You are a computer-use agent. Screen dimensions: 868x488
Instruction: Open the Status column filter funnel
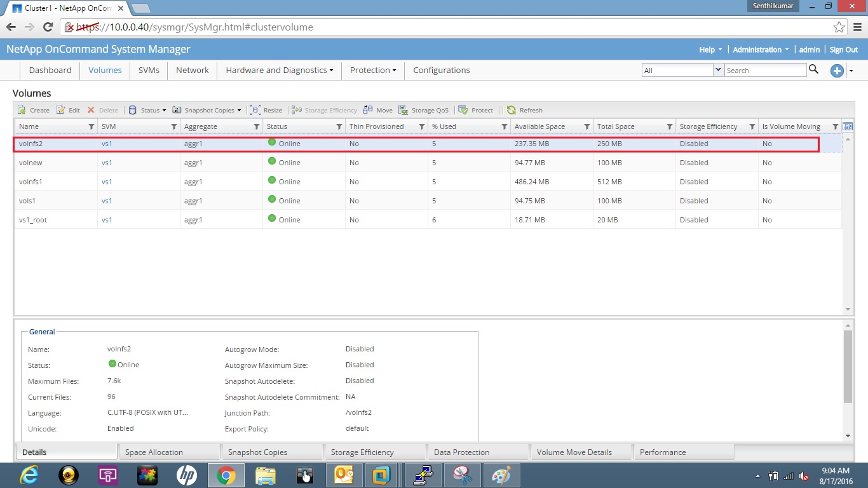[340, 126]
